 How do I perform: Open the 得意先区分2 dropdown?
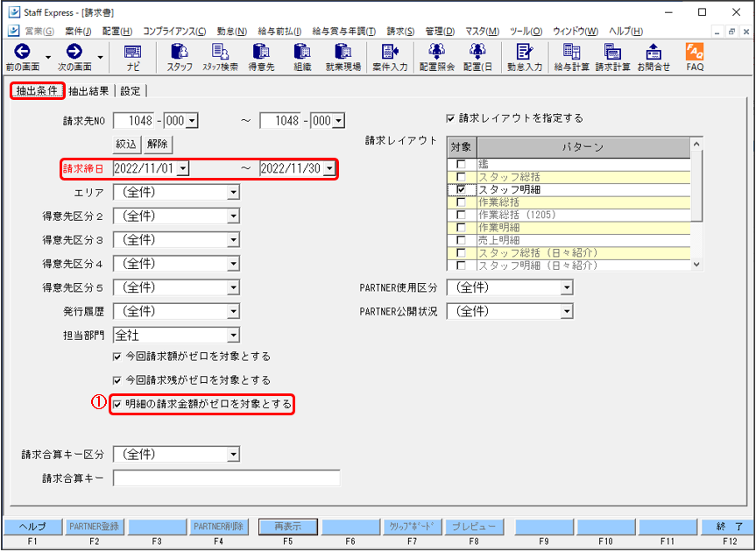[233, 216]
